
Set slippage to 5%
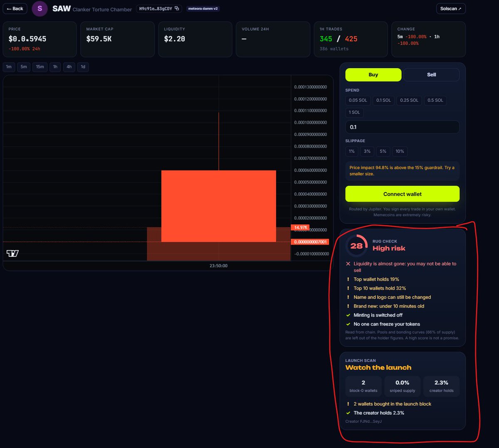(x=383, y=151)
